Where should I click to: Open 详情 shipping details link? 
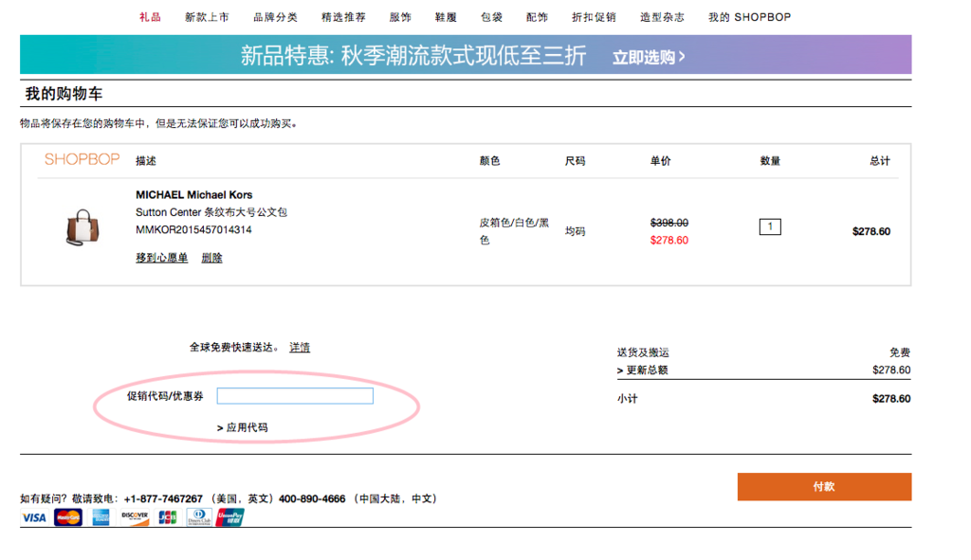click(300, 347)
